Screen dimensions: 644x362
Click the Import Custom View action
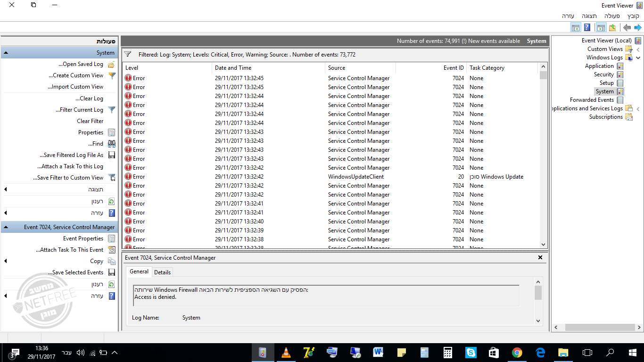75,87
